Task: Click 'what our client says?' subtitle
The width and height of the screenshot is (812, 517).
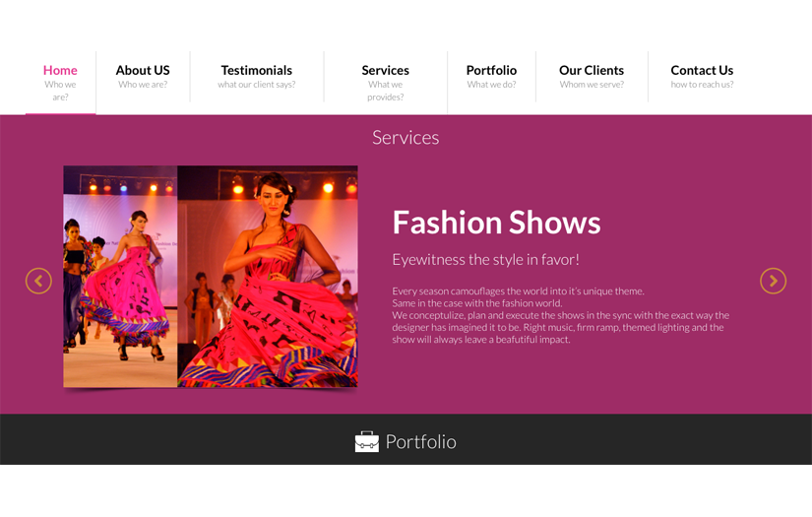Action: click(x=256, y=85)
